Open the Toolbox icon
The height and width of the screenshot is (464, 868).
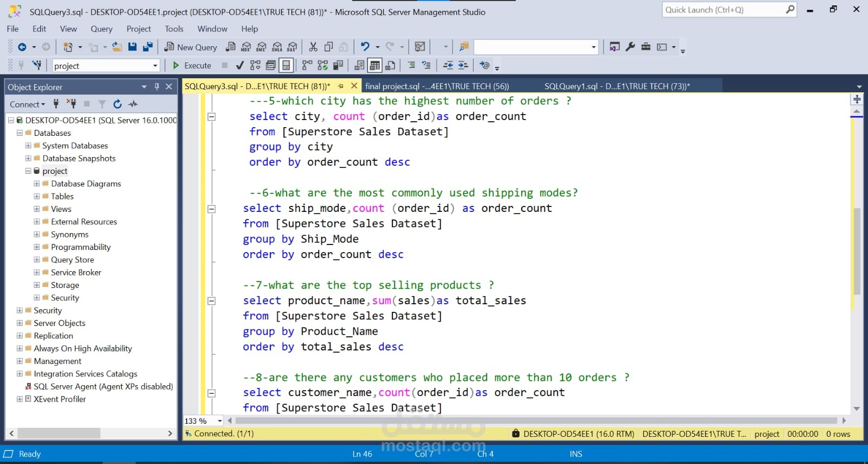tap(646, 47)
